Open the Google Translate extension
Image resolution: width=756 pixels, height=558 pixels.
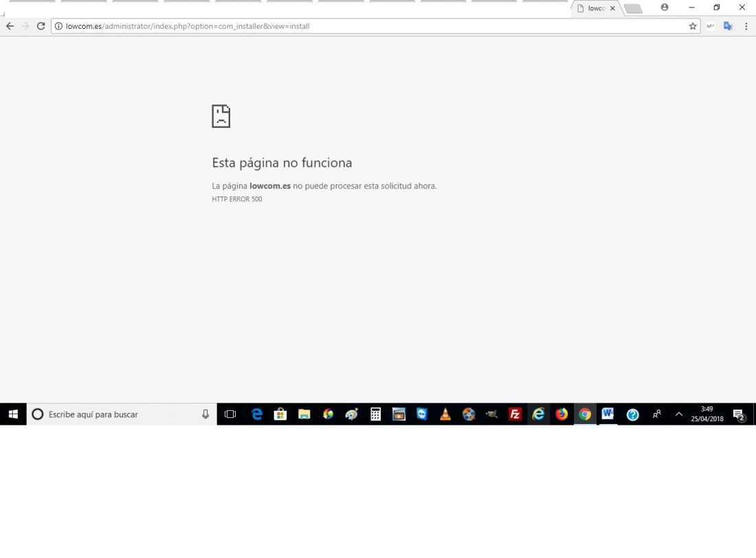[x=728, y=26]
